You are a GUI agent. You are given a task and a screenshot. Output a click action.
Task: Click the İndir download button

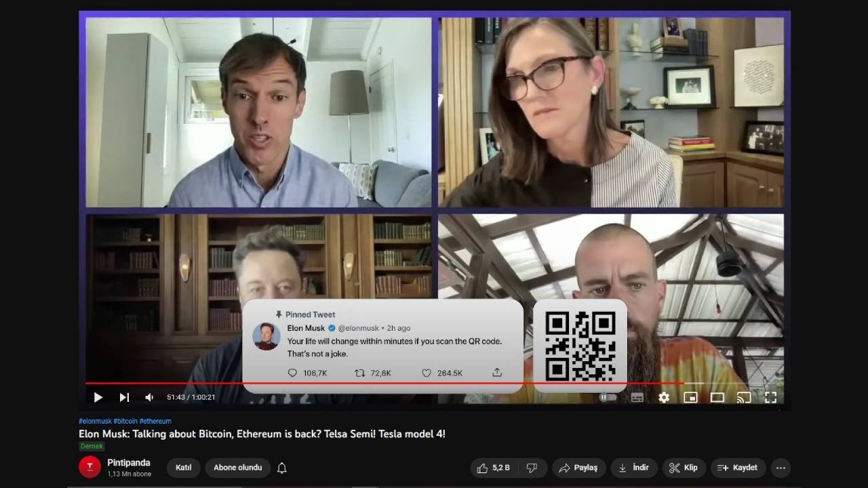[x=633, y=468]
